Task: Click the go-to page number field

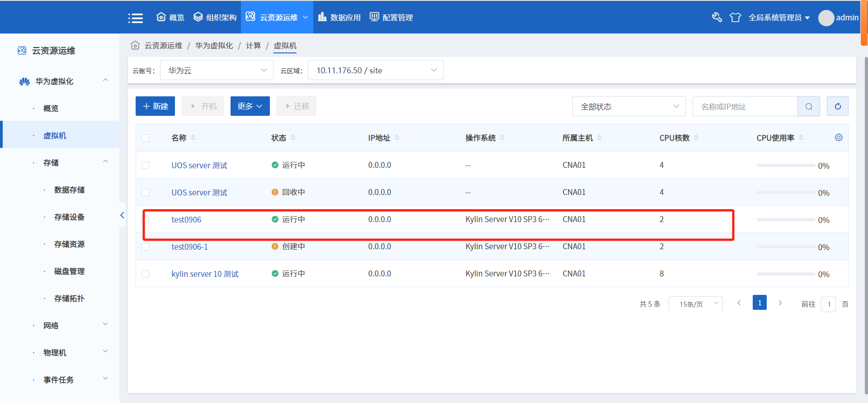Action: [828, 304]
